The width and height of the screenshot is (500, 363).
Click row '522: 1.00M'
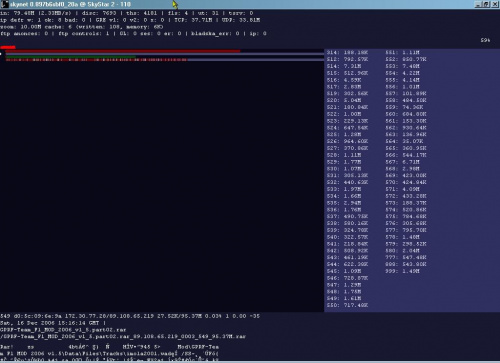pos(344,114)
